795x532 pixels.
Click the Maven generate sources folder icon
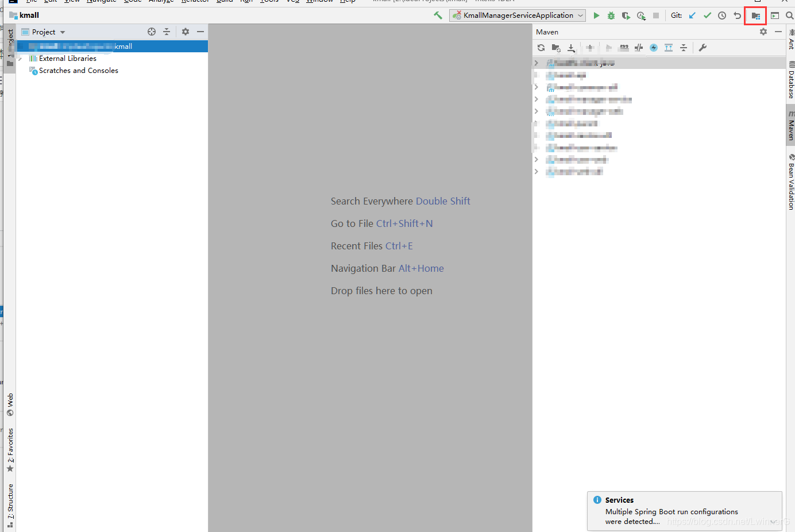pyautogui.click(x=556, y=48)
